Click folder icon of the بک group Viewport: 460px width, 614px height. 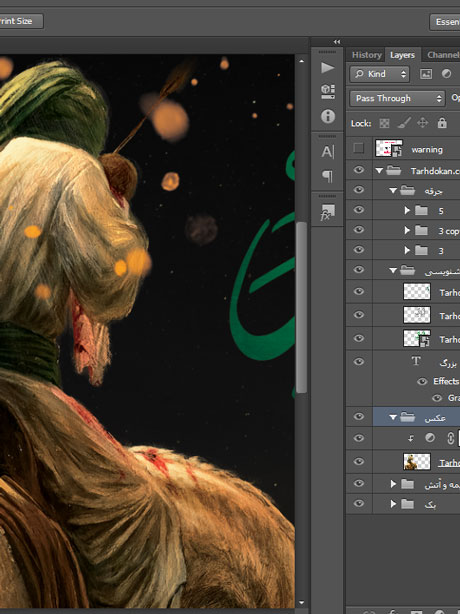408,504
